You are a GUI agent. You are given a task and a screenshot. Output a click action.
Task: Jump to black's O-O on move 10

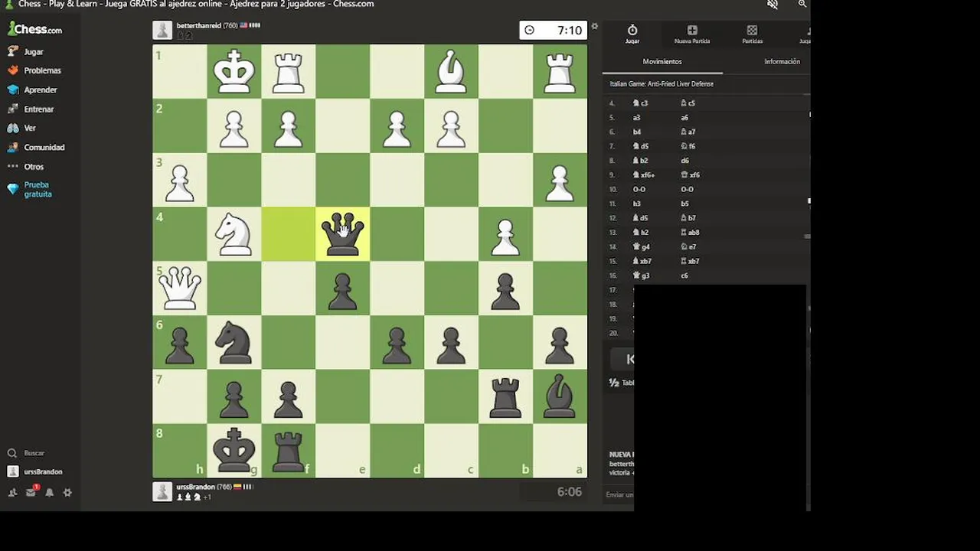[688, 189]
